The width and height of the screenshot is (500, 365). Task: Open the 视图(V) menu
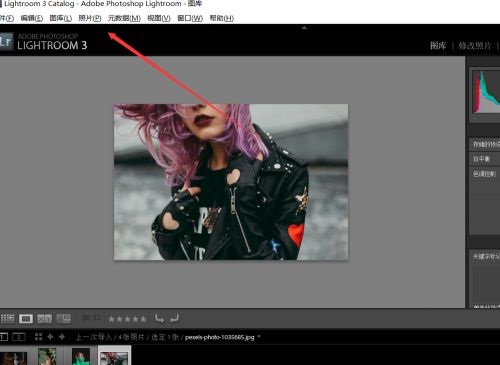pyautogui.click(x=159, y=18)
